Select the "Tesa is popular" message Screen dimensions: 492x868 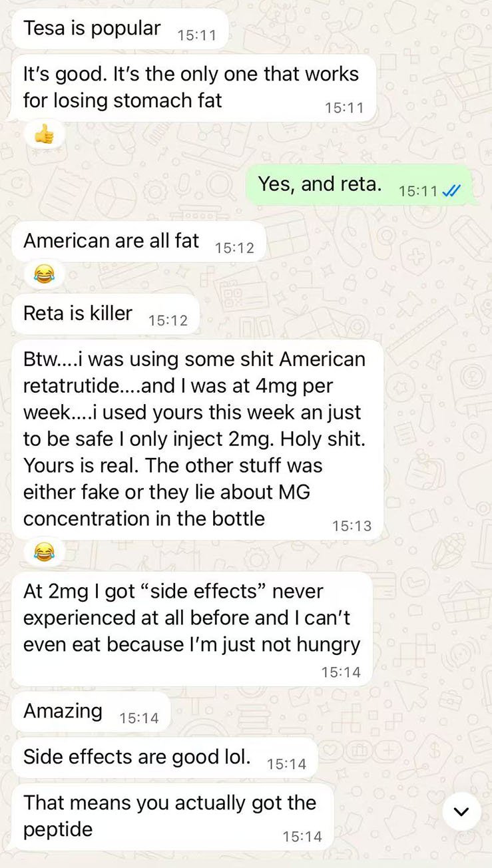tap(120, 29)
